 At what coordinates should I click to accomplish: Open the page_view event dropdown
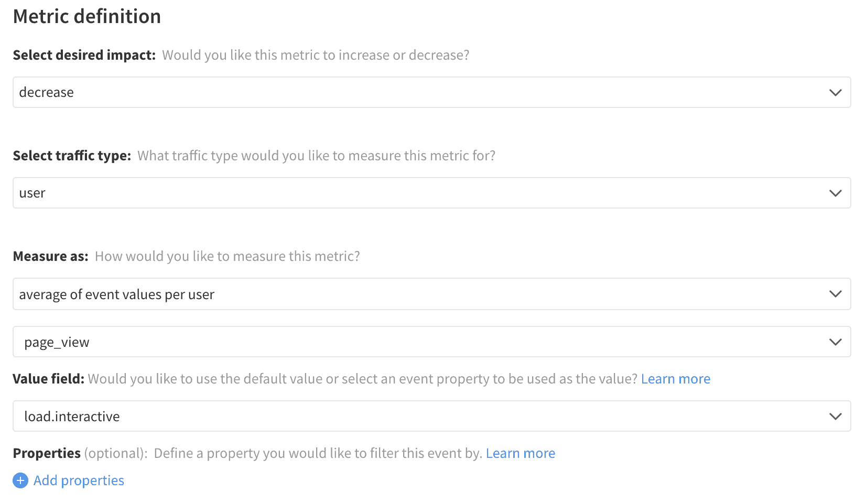click(431, 342)
